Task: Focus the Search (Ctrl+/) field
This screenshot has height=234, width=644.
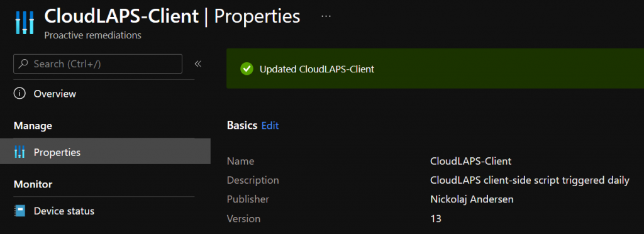Action: click(97, 64)
